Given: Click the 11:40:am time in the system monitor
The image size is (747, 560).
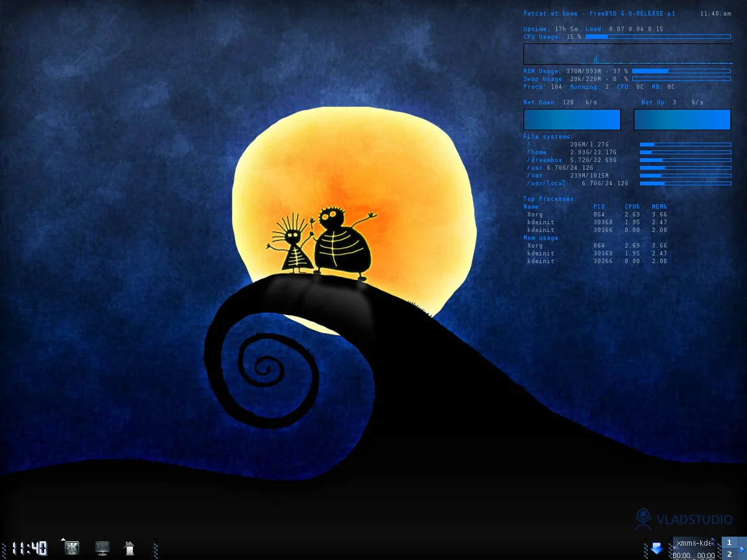Looking at the screenshot, I should (x=715, y=14).
